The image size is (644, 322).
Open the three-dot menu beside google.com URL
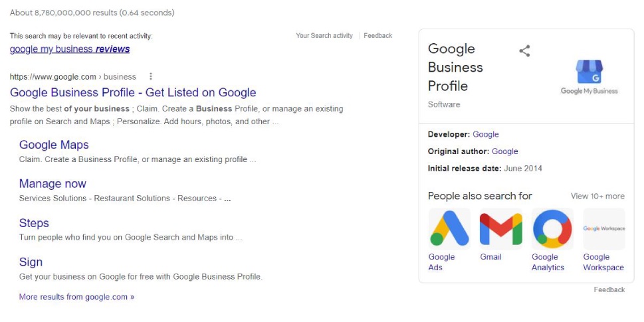(x=151, y=76)
